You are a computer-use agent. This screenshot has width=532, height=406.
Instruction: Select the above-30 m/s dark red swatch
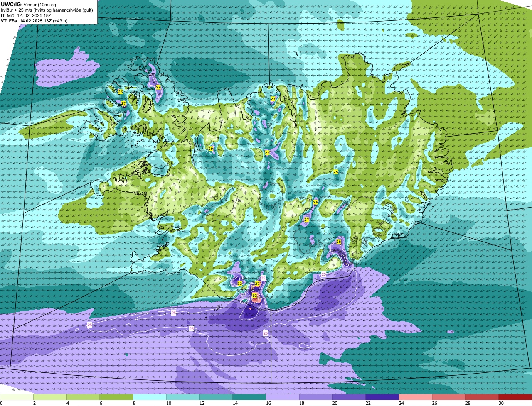[x=515, y=397]
